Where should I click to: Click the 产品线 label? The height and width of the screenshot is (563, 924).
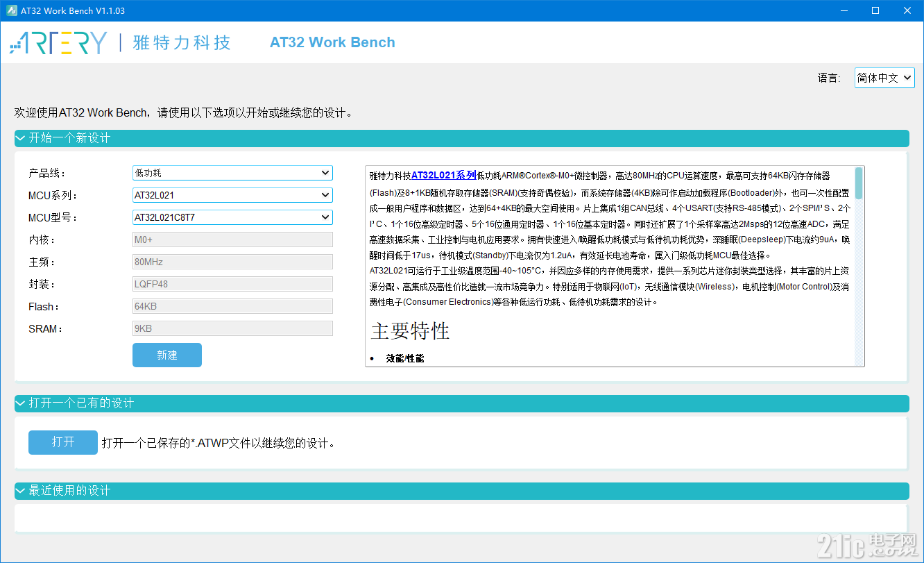[x=46, y=173]
